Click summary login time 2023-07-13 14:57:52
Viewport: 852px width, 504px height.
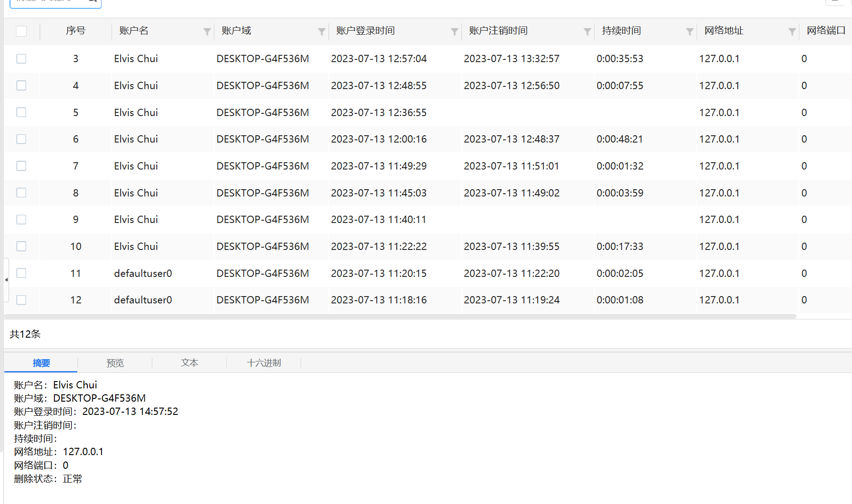coord(130,411)
